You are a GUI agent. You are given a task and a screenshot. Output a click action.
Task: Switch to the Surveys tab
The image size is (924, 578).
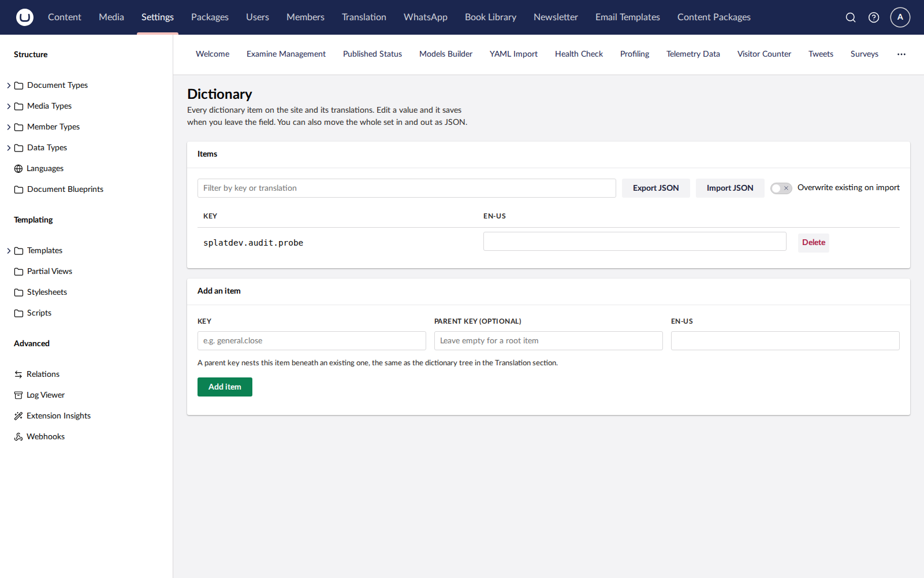(865, 54)
